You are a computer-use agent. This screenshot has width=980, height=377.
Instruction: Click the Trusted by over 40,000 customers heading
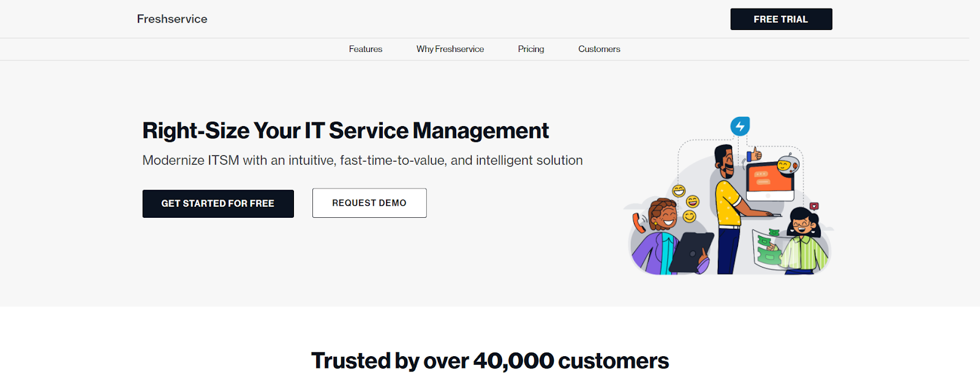click(490, 361)
